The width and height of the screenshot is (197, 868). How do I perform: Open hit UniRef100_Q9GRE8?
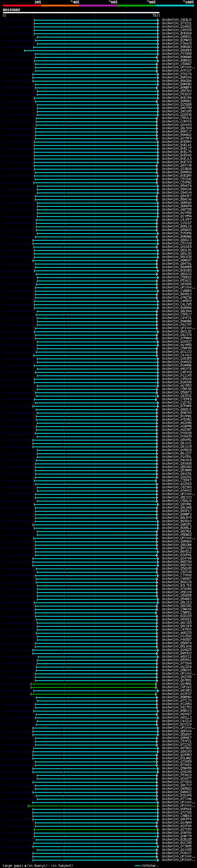click(176, 50)
